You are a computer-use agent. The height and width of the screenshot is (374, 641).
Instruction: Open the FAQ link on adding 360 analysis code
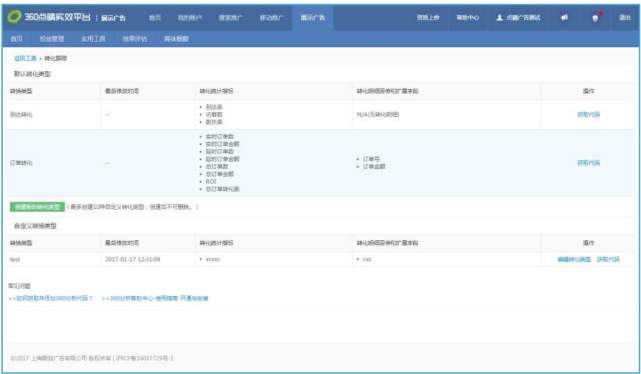51,298
